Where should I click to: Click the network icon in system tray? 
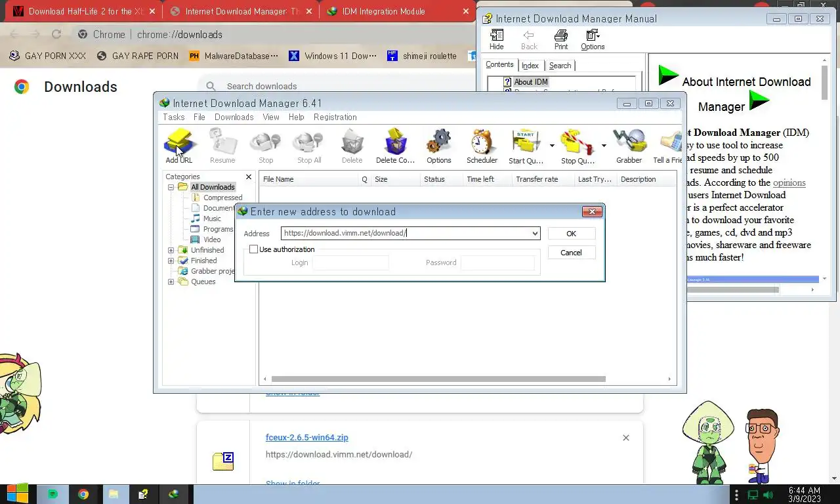[753, 495]
